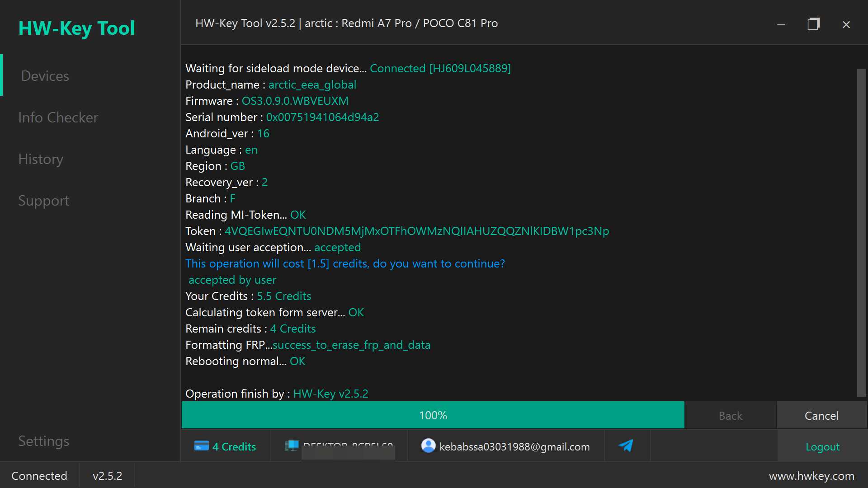Click the Connected status bar entry
The image size is (868, 488).
39,476
